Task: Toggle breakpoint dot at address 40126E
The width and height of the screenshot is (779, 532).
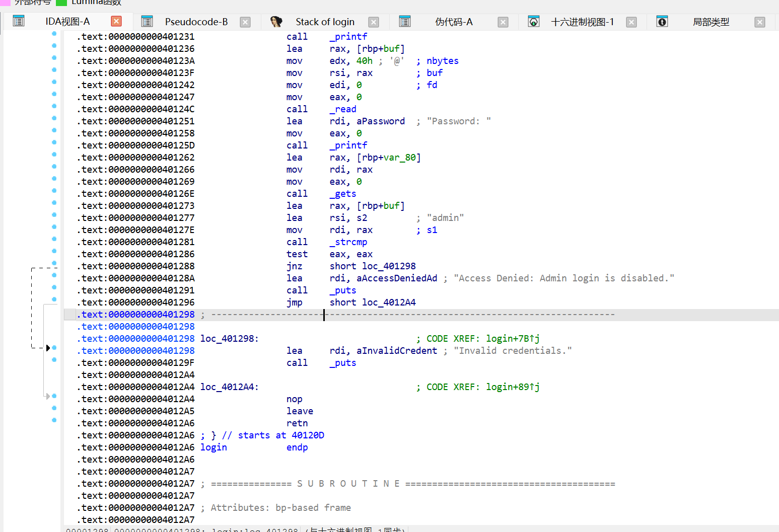Action: click(x=54, y=191)
